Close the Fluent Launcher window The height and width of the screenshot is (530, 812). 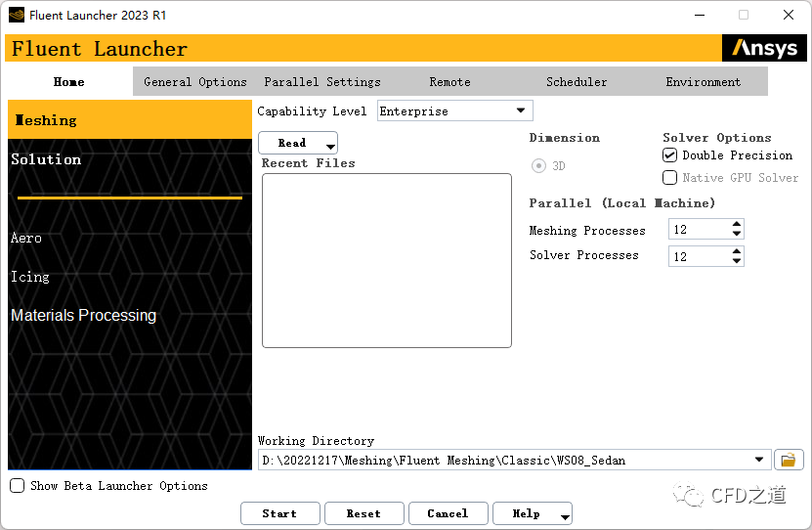789,15
